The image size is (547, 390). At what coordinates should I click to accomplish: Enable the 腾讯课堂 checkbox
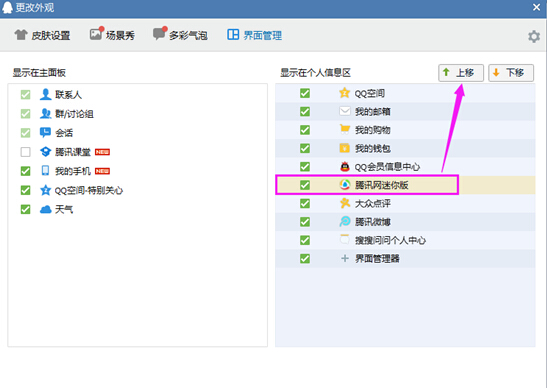coord(25,152)
